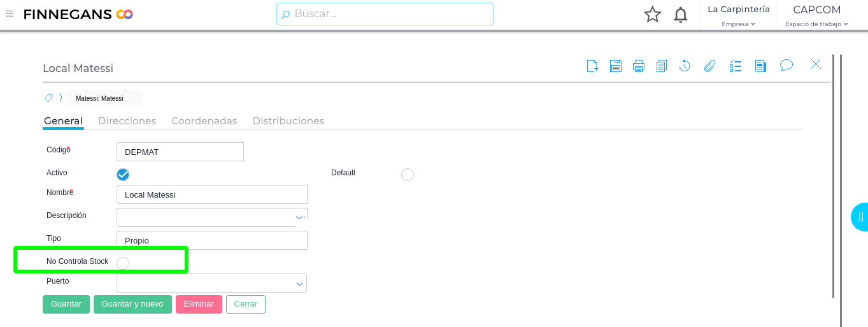
Task: Click the Guardar y nuevo button
Action: point(132,304)
